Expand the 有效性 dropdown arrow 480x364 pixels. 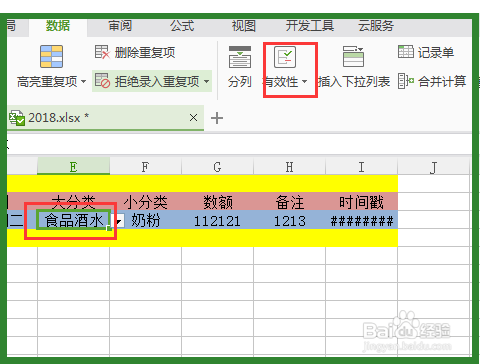(x=304, y=81)
